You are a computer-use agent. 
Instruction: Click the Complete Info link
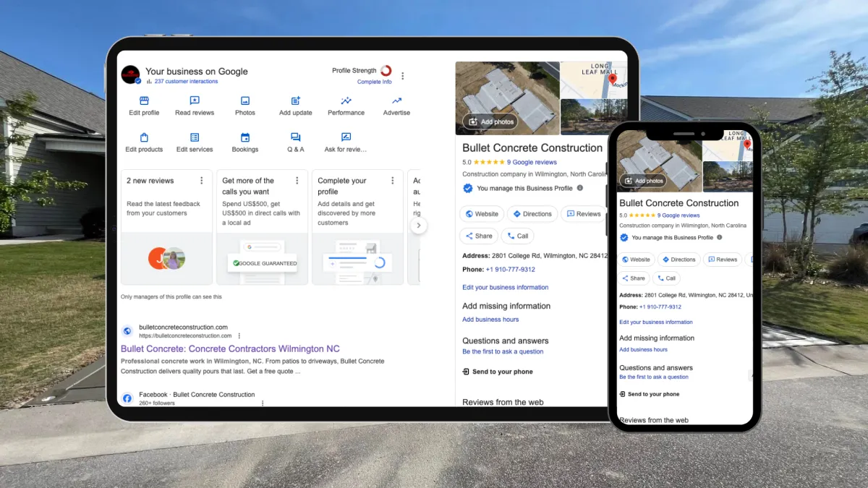tap(375, 82)
